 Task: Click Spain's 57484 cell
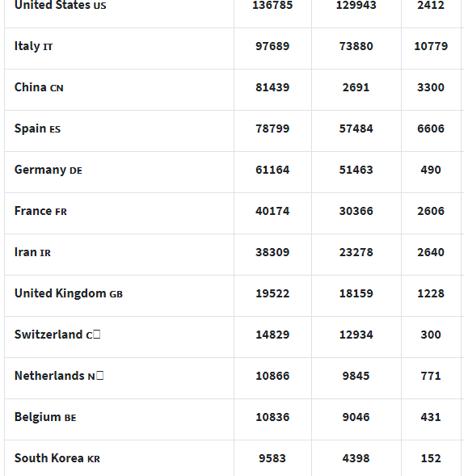(x=356, y=128)
